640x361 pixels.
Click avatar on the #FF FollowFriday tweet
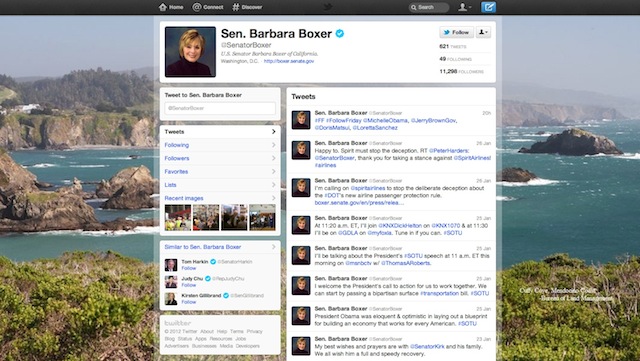tap(301, 120)
